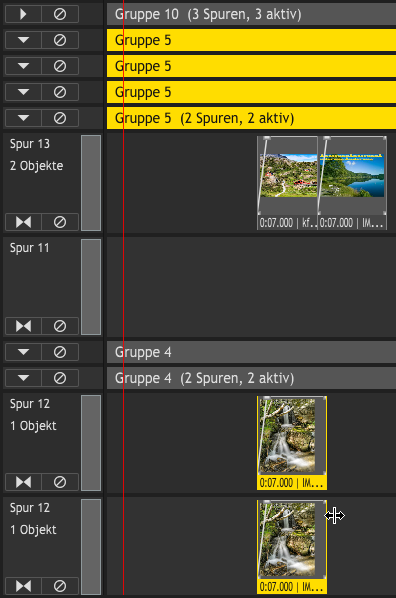This screenshot has height=598, width=396.
Task: Select the mountain village clip in Spur 13
Action: tap(288, 183)
